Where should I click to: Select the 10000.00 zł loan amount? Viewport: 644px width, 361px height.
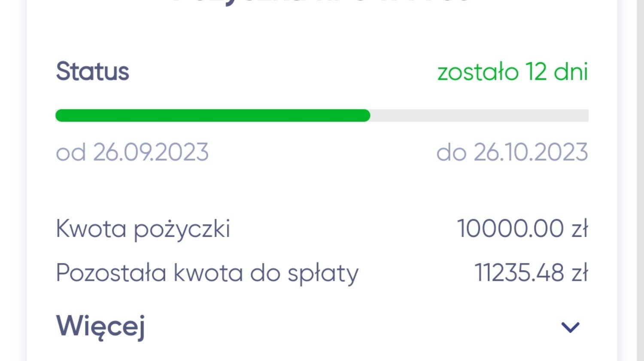coord(522,228)
